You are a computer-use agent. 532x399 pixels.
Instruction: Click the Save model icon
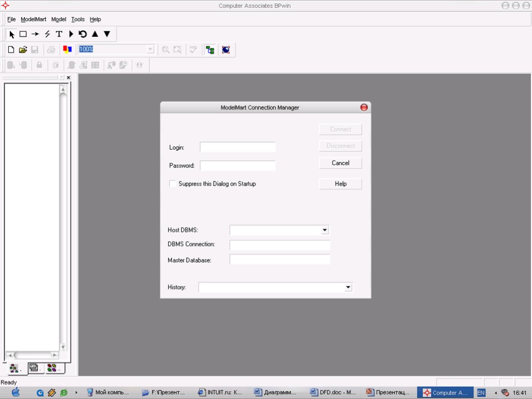click(35, 50)
